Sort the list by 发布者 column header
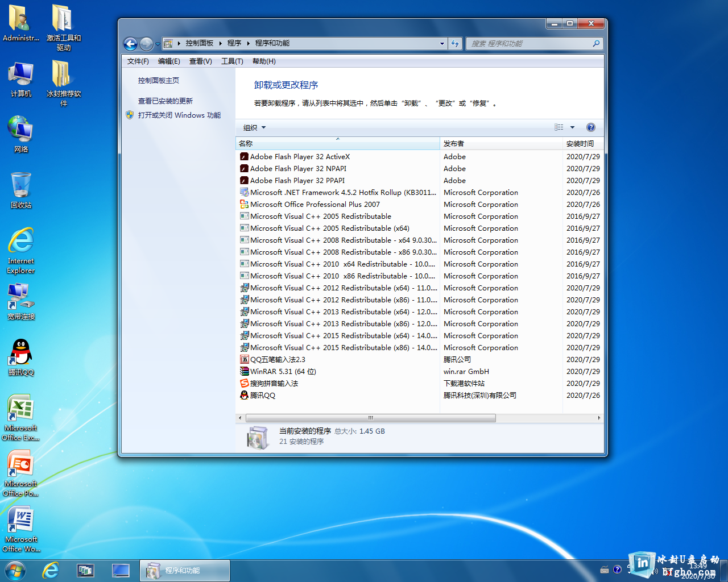Image resolution: width=728 pixels, height=582 pixels. coord(501,143)
